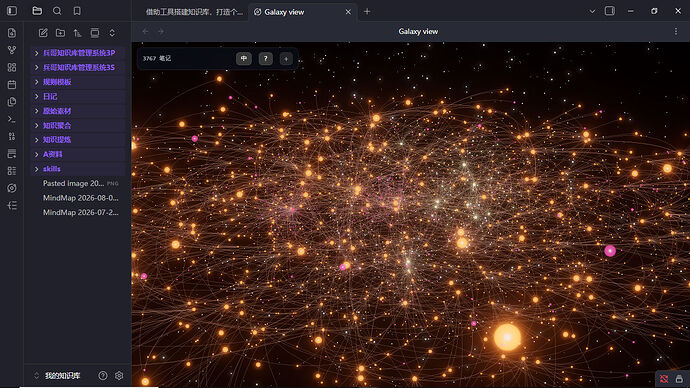Screen dimensions: 690x388
Task: Click the largest glowing orange node
Action: (507, 337)
